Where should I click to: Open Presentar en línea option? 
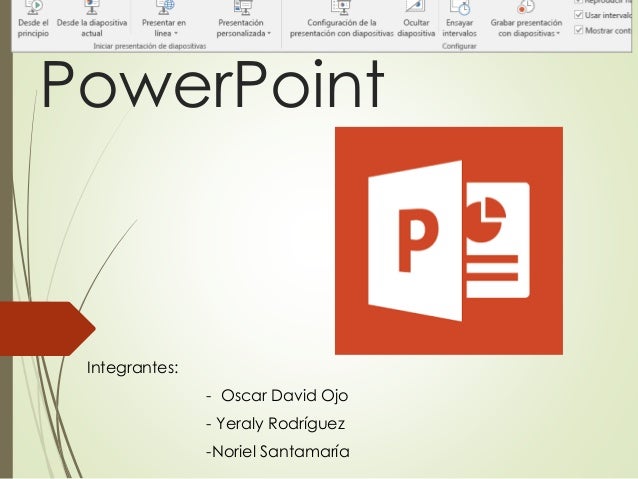tap(164, 20)
